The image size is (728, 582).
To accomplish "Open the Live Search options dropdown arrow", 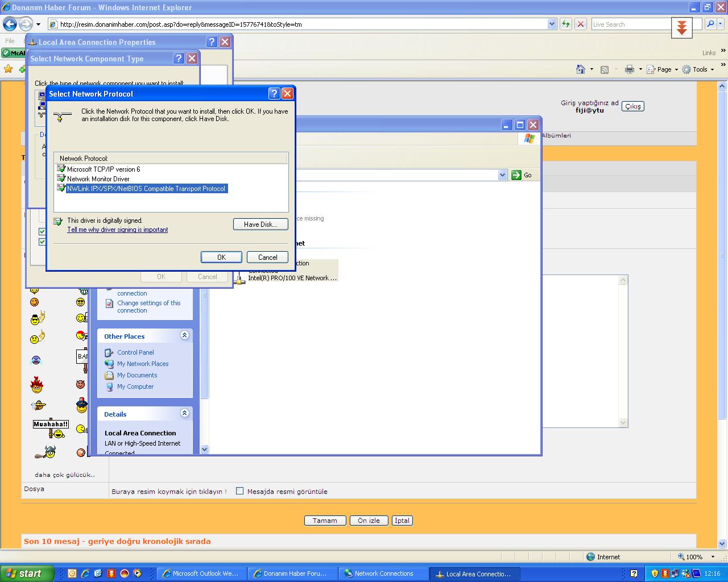I will [x=721, y=24].
